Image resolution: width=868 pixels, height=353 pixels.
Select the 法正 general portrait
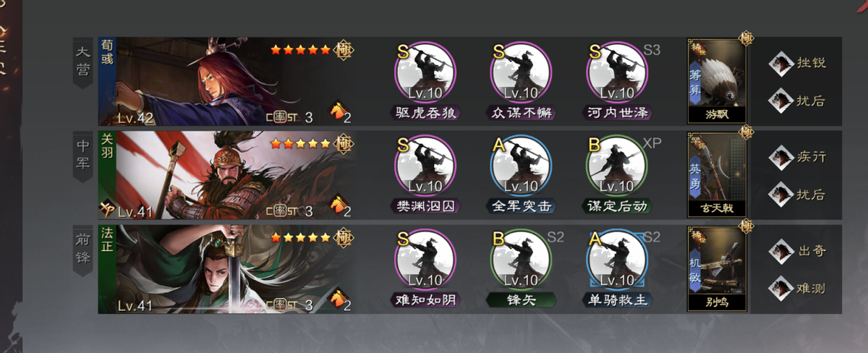(x=227, y=268)
